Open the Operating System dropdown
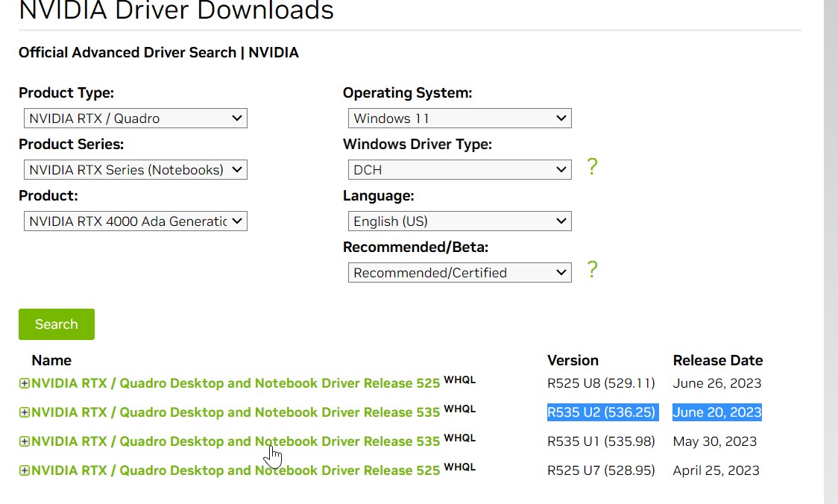This screenshot has height=504, width=838. 459,118
